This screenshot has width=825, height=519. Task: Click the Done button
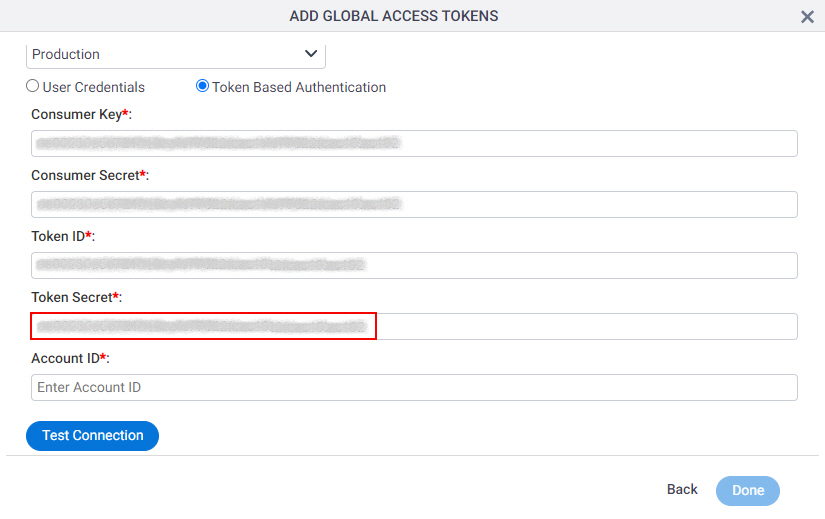(748, 491)
